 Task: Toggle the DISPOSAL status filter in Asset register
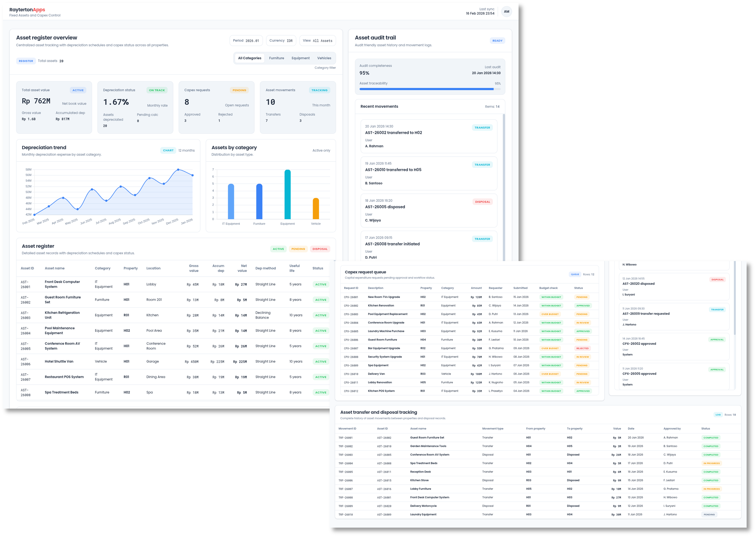click(x=320, y=249)
